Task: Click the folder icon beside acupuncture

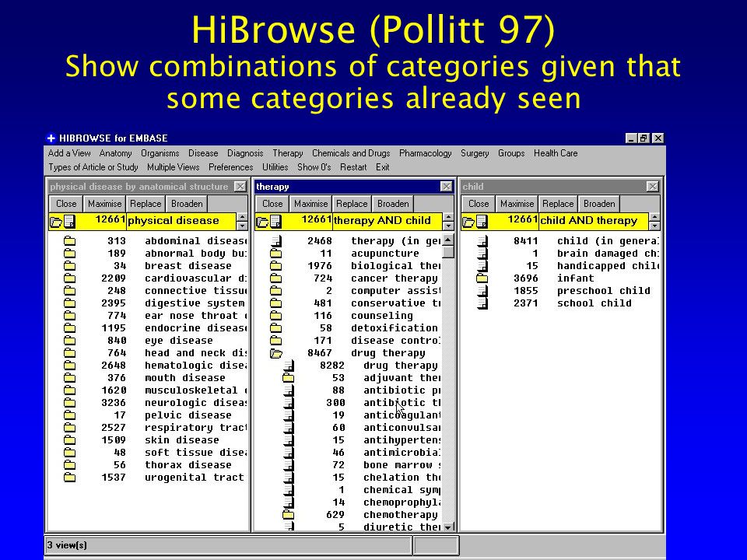Action: [275, 254]
